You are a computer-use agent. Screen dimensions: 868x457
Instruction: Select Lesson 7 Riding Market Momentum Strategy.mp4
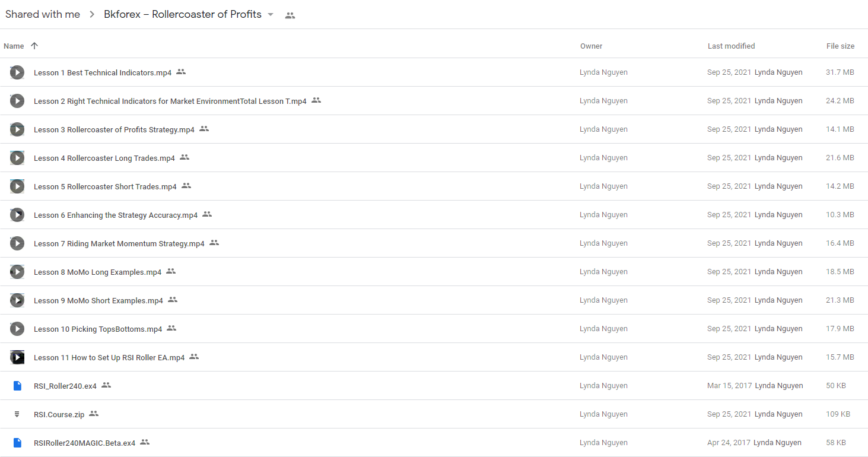click(x=119, y=243)
